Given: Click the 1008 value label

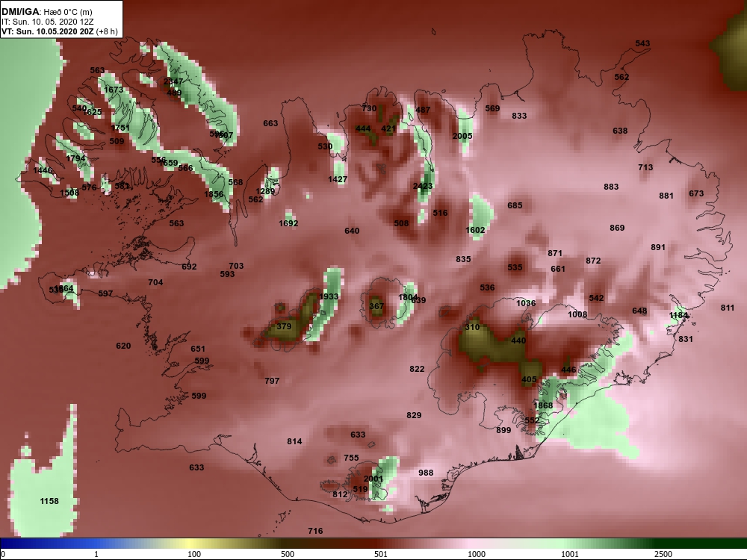Looking at the screenshot, I should tap(577, 314).
